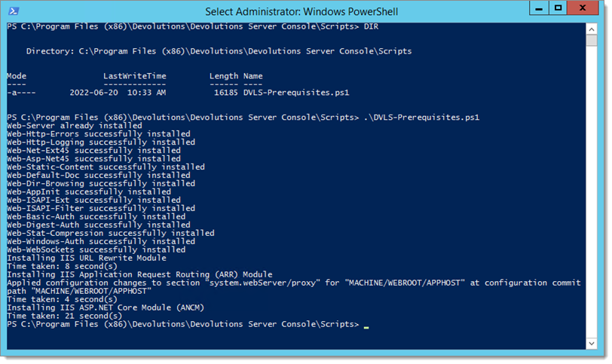Image resolution: width=612 pixels, height=364 pixels.
Task: Click the Length column header
Action: tap(224, 76)
